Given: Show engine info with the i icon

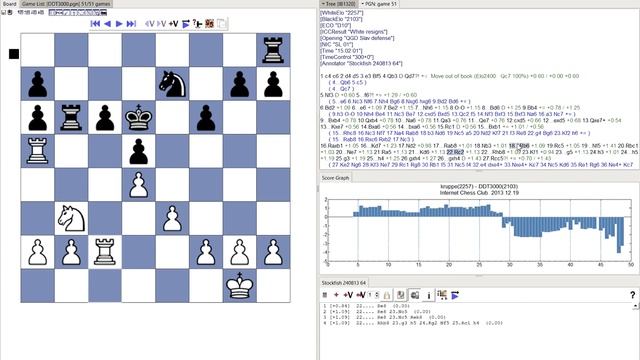Looking at the screenshot, I should pyautogui.click(x=429, y=295).
